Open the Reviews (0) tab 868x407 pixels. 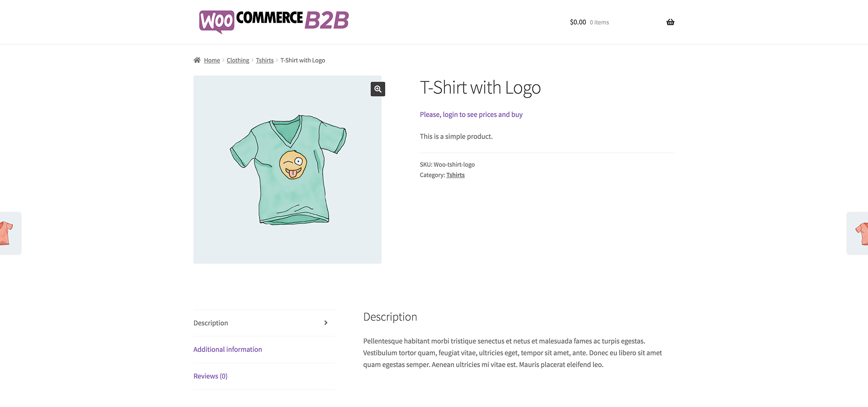211,376
